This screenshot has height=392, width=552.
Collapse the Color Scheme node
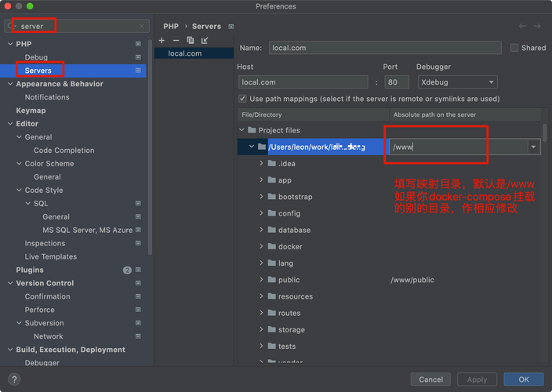[x=19, y=164]
